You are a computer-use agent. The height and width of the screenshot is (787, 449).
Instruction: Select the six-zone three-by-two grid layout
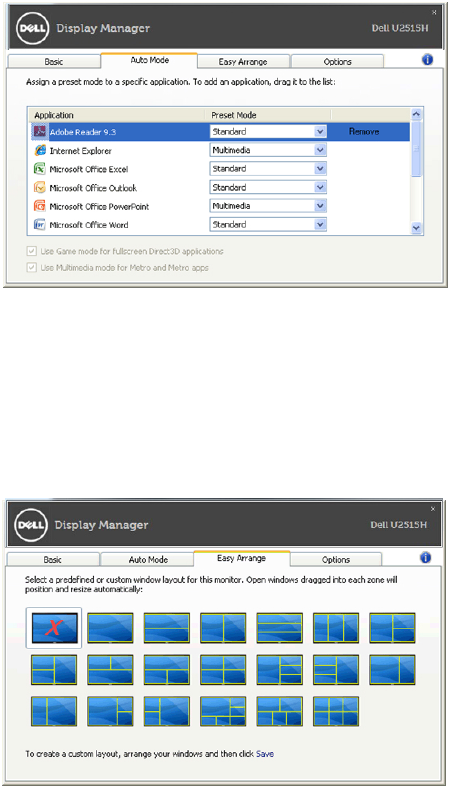coord(336,711)
